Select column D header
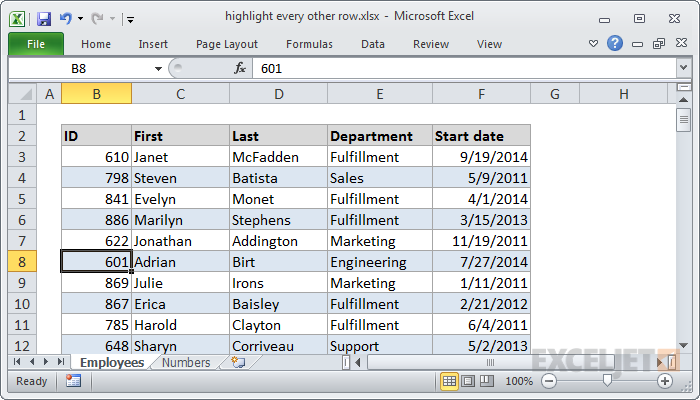The height and width of the screenshot is (400, 700). coord(279,94)
